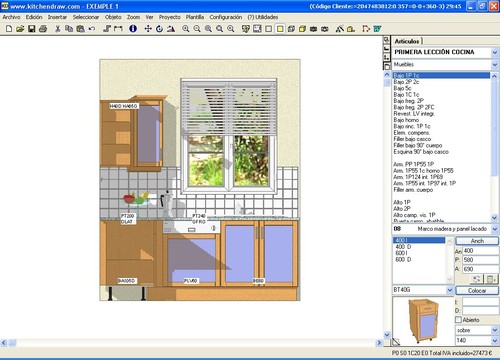Click the Anch button
Image resolution: width=500 pixels, height=360 pixels.
point(477,241)
